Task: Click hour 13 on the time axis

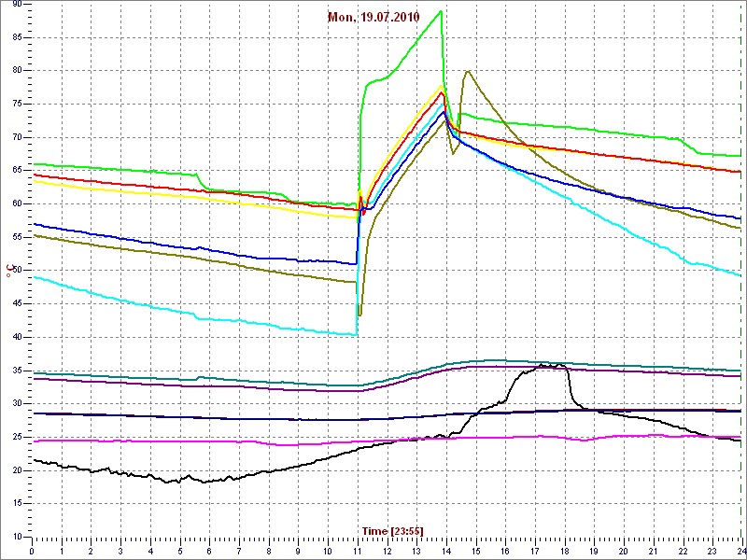Action: [416, 550]
